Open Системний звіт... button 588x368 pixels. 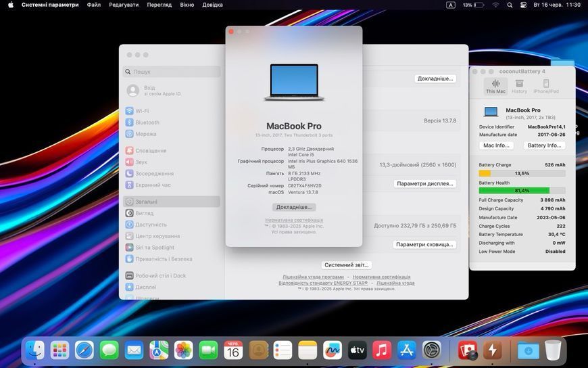click(346, 264)
